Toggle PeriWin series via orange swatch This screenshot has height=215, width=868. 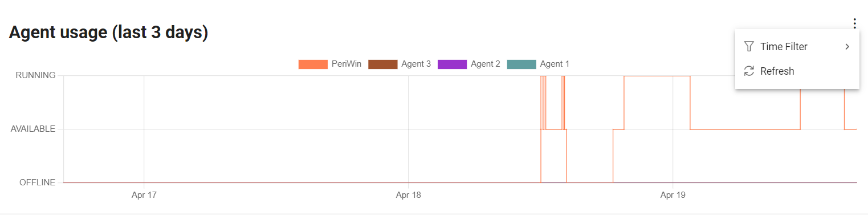tap(313, 64)
